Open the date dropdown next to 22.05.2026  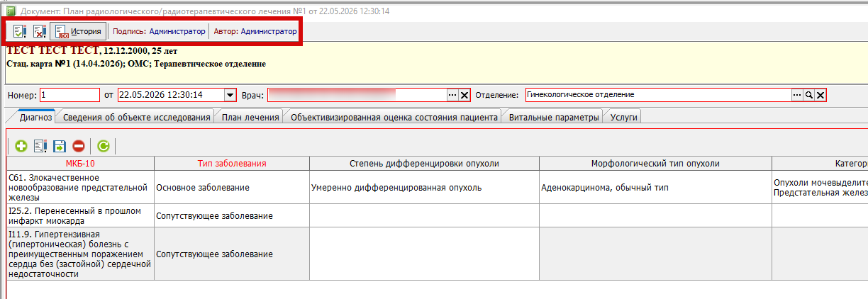pos(230,95)
